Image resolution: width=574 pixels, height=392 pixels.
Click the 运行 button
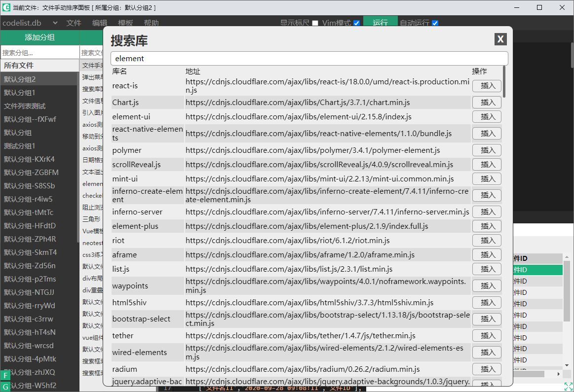[x=381, y=22]
